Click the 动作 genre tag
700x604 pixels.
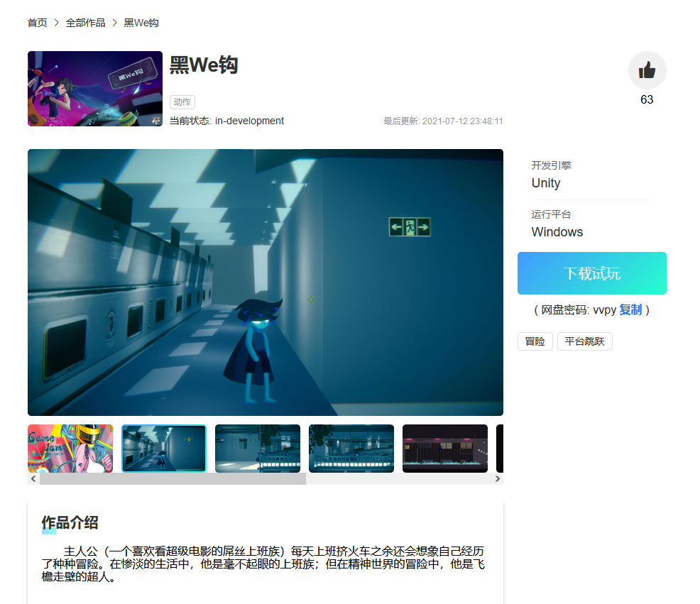point(182,102)
